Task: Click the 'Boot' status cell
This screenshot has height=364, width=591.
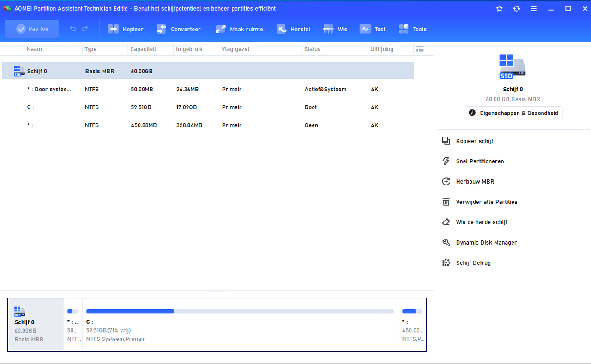Action: coord(311,107)
